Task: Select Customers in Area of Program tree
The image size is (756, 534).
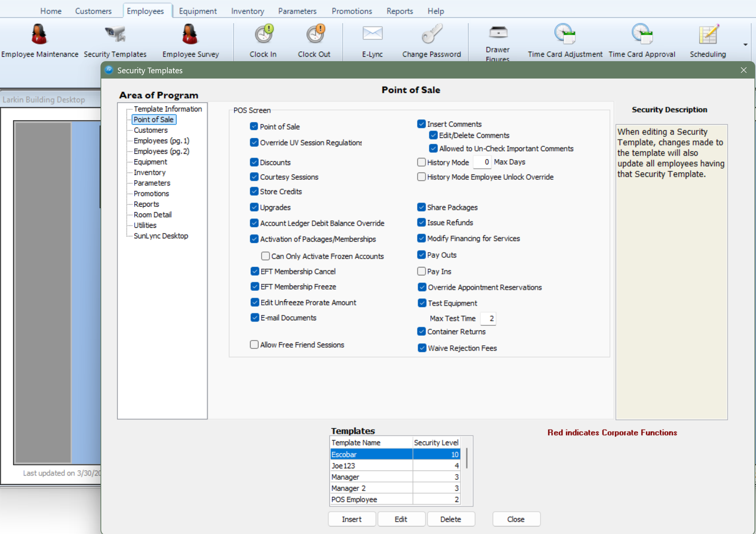Action: 150,130
